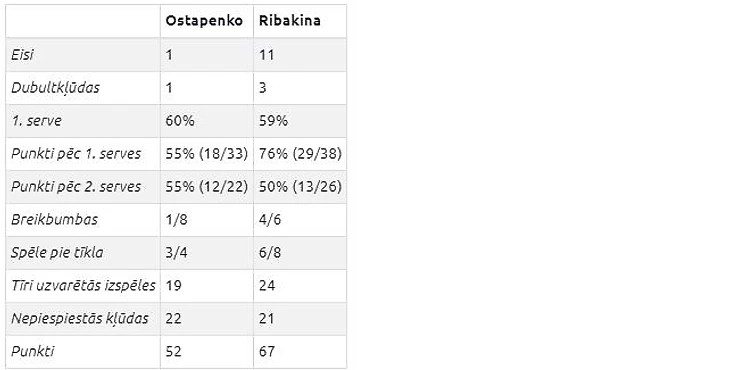Click the 55% (12/22) cell
730x370 pixels.
coord(207,187)
